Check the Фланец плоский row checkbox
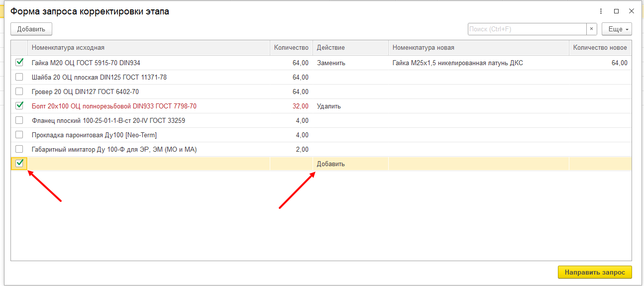 (x=19, y=120)
